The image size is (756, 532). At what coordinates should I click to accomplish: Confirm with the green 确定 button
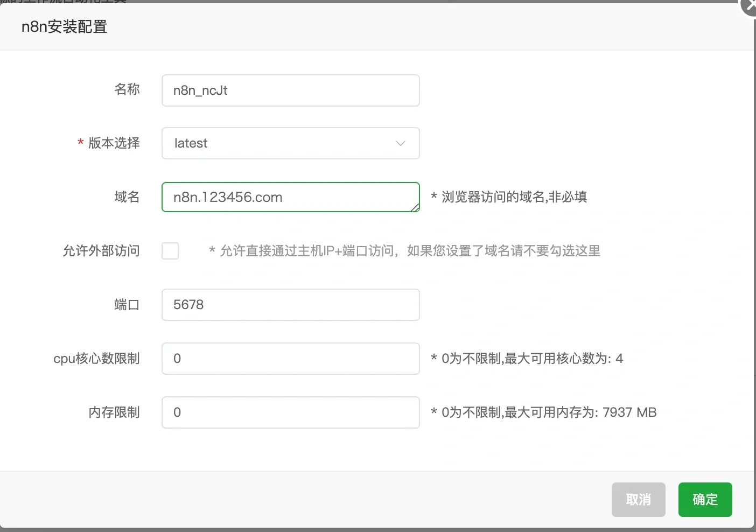pyautogui.click(x=705, y=500)
